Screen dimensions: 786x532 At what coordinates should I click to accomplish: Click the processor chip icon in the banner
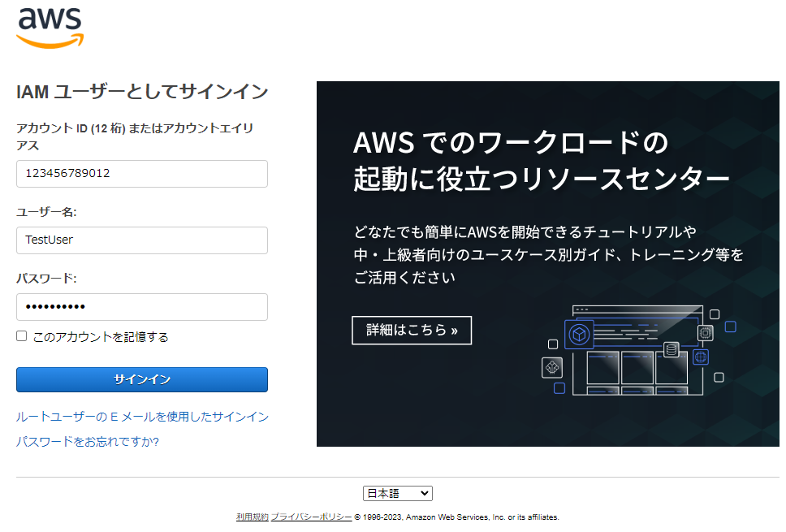coord(705,333)
